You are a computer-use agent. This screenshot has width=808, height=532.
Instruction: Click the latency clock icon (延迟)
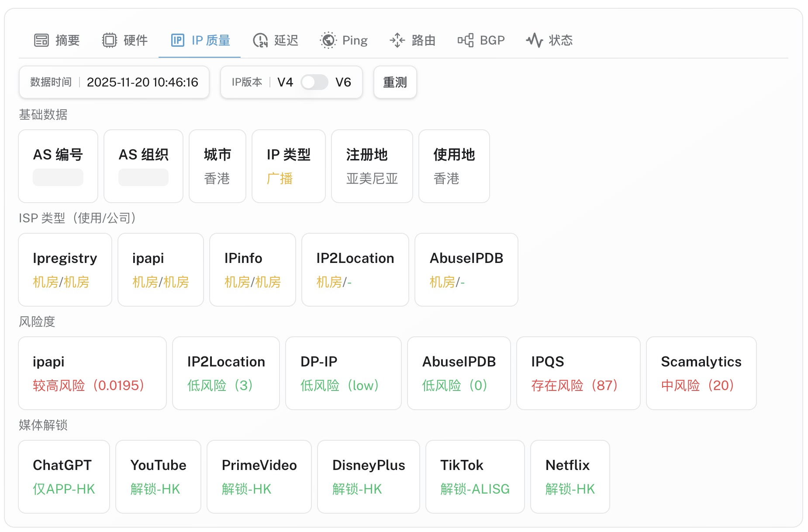coord(260,40)
